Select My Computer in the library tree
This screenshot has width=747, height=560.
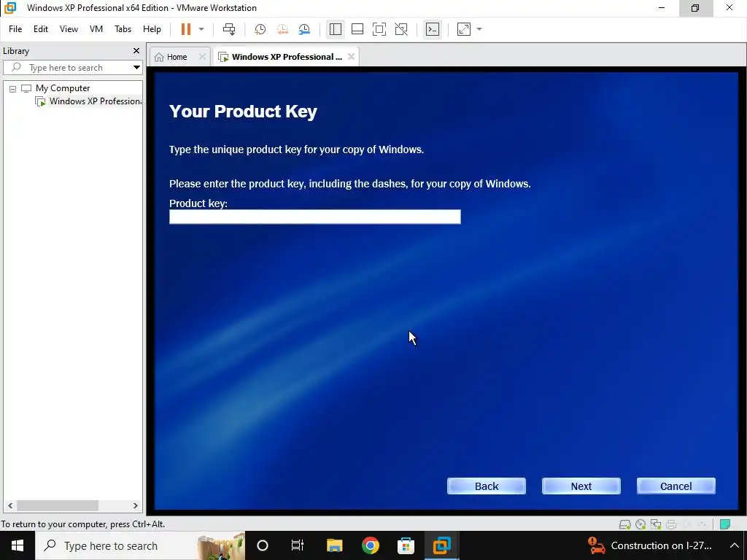63,88
